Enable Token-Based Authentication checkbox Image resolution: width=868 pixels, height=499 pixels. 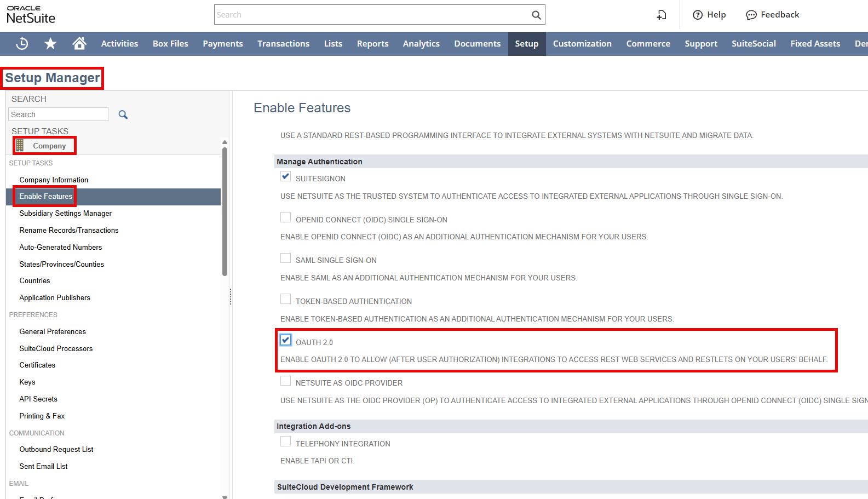(x=285, y=299)
